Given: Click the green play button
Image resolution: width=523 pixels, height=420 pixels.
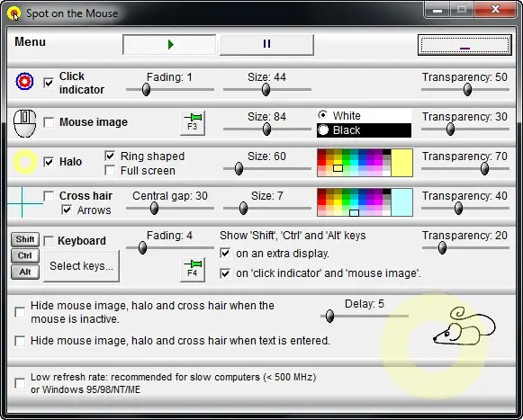Looking at the screenshot, I should 169,44.
